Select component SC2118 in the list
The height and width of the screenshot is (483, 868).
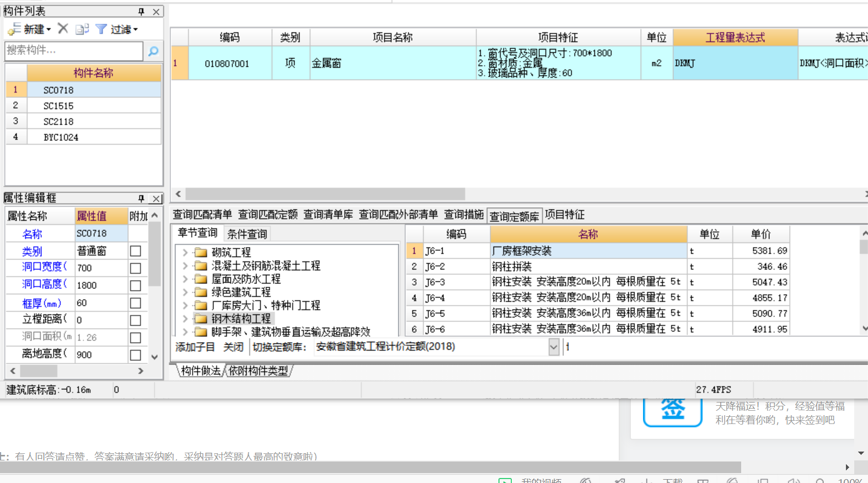click(94, 121)
